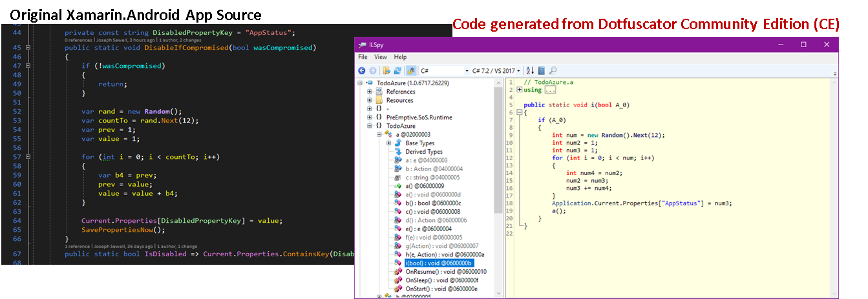Collapse the TodoAzure (1.0.6717.26229) assembly node

point(361,83)
